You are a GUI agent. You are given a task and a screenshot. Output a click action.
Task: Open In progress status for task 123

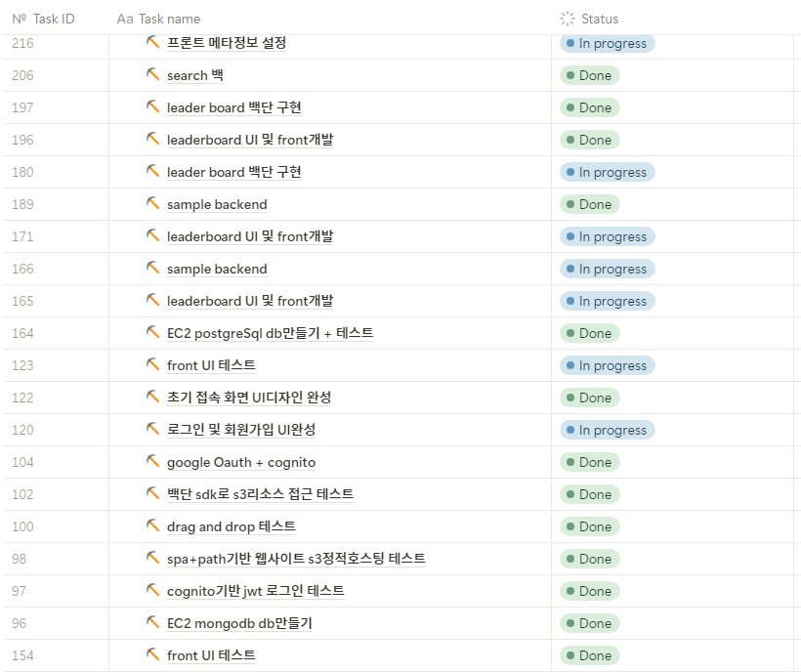click(x=608, y=365)
